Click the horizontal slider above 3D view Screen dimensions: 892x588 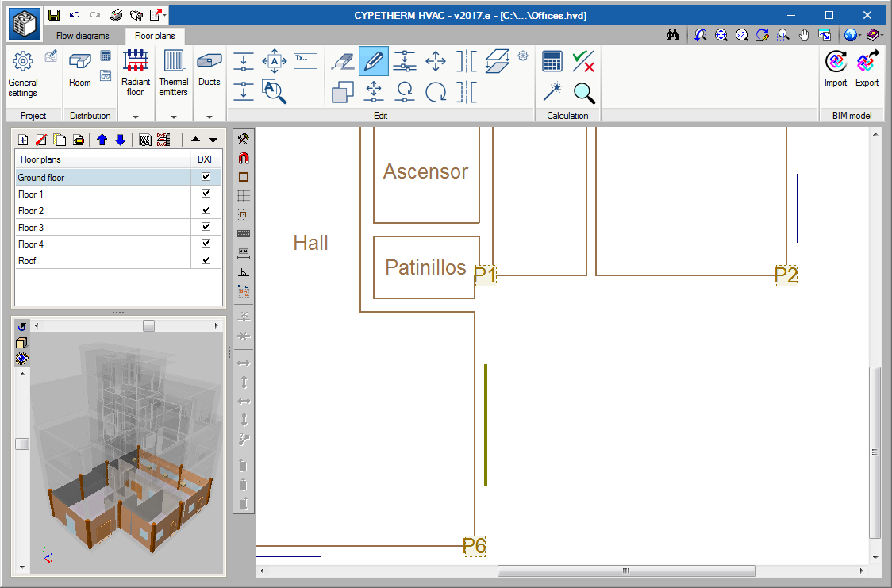148,326
